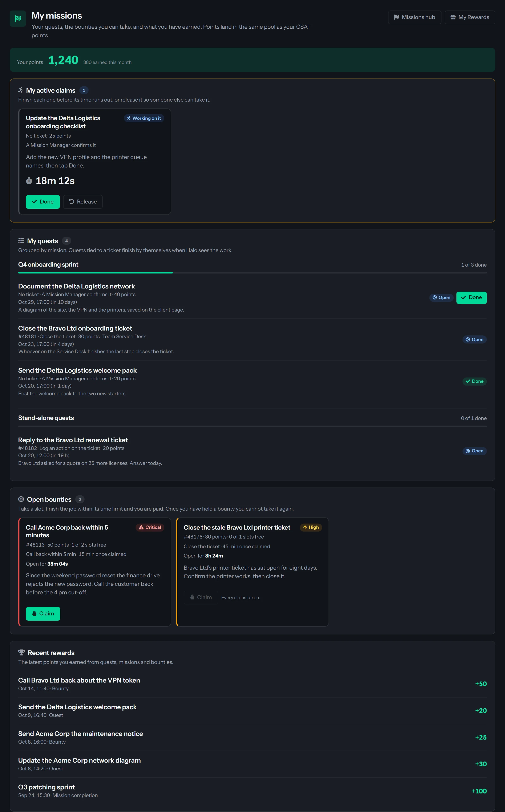Viewport: 505px width, 812px height.
Task: Click the '1 of 3 done' counter
Action: [x=474, y=265]
